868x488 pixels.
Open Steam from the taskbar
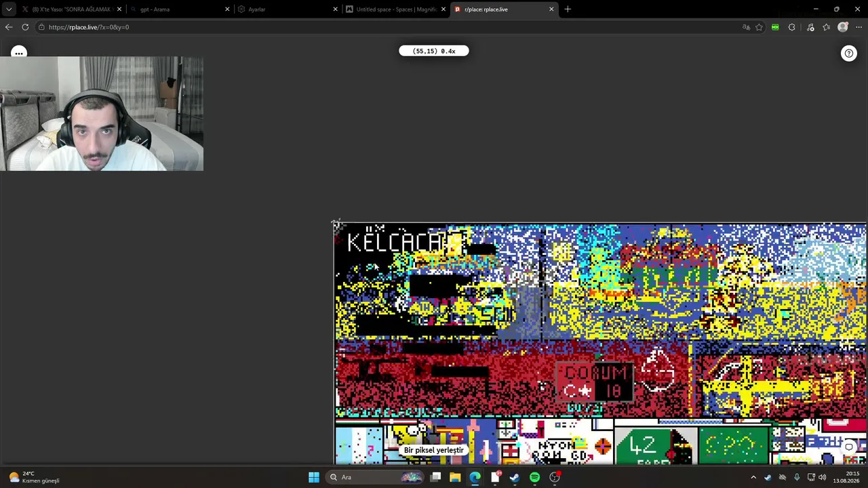click(515, 477)
